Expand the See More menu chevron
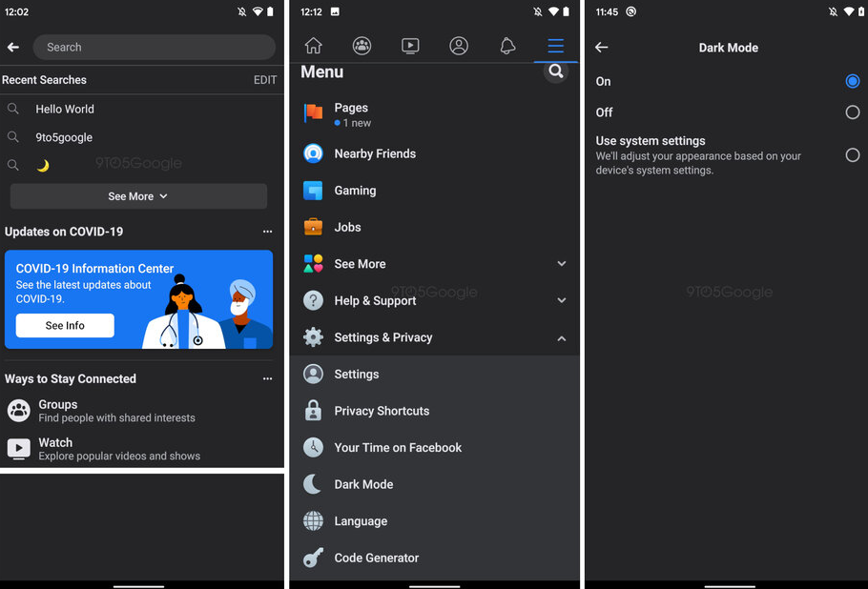 tap(561, 264)
